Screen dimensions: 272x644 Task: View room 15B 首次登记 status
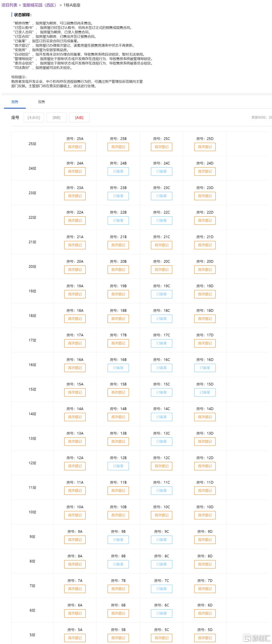pyautogui.click(x=118, y=393)
